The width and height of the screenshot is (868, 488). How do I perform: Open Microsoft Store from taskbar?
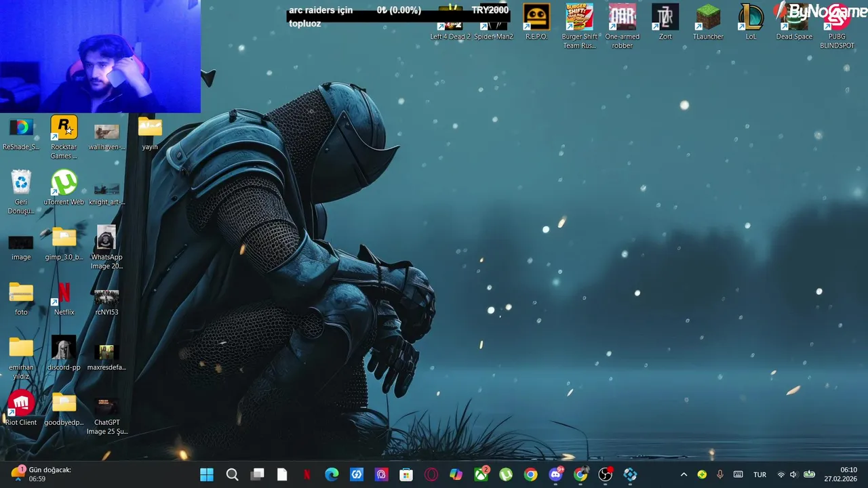pyautogui.click(x=406, y=474)
